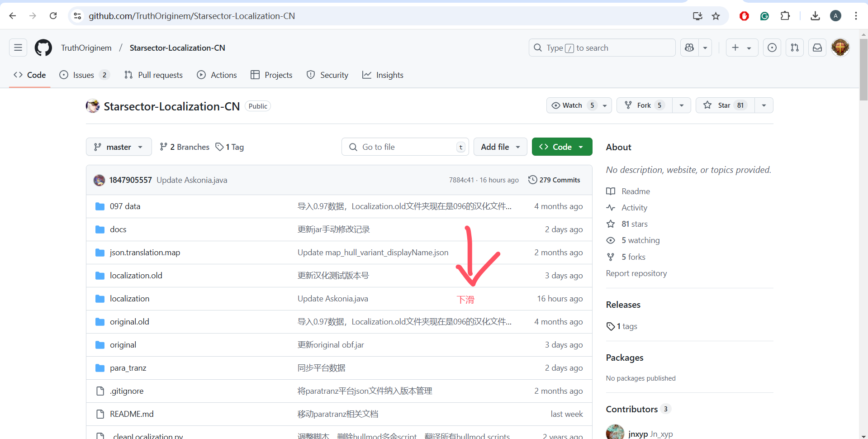Open the browser extensions puzzle icon
This screenshot has width=868, height=439.
point(785,16)
